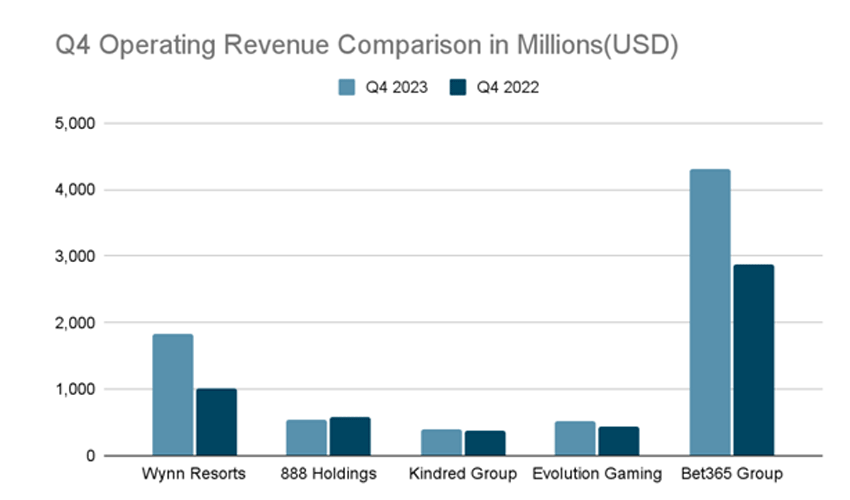Select the Q4 2023 legend label
Viewport: 850px width, 500px height.
tap(397, 87)
